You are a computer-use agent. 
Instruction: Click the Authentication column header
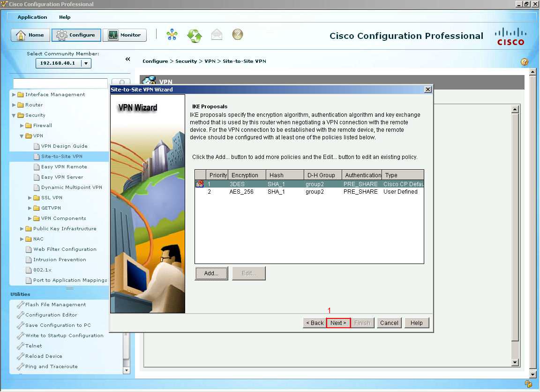pos(362,175)
